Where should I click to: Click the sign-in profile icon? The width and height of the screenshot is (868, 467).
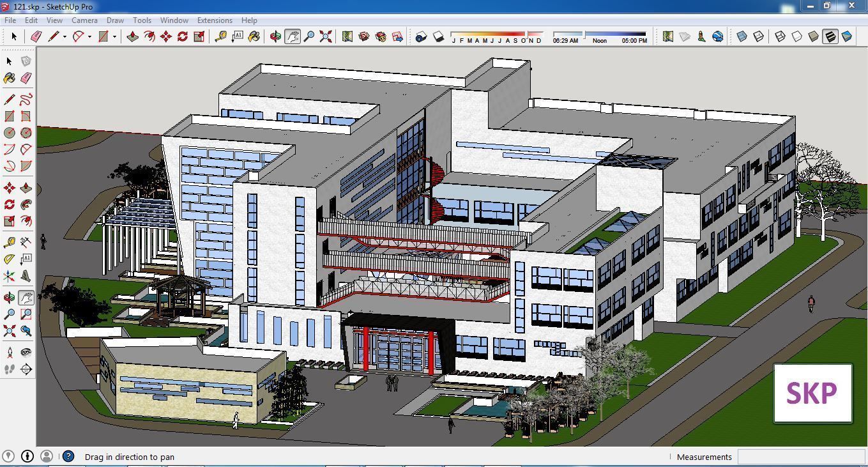pyautogui.click(x=47, y=456)
